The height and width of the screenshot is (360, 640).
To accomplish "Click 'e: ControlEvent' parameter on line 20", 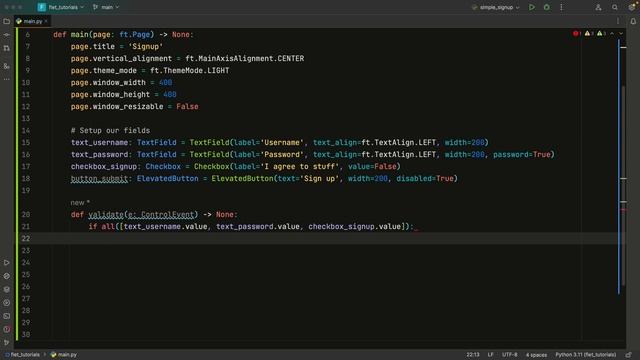I will [161, 214].
